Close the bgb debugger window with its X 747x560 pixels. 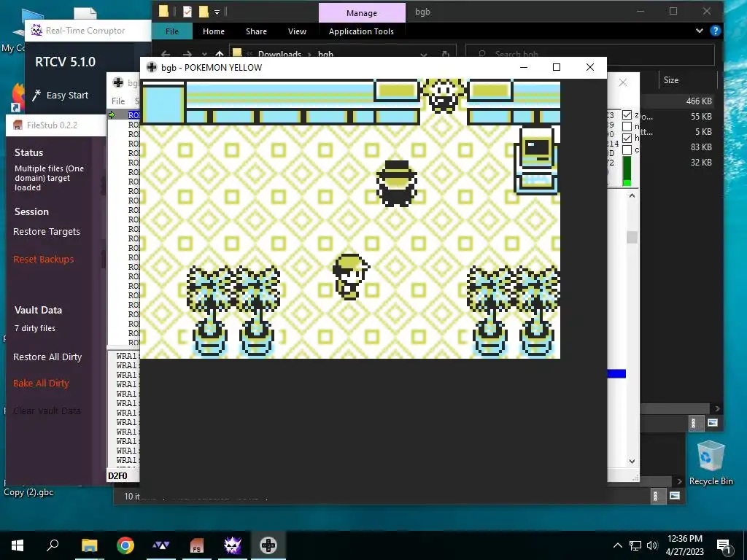[623, 82]
